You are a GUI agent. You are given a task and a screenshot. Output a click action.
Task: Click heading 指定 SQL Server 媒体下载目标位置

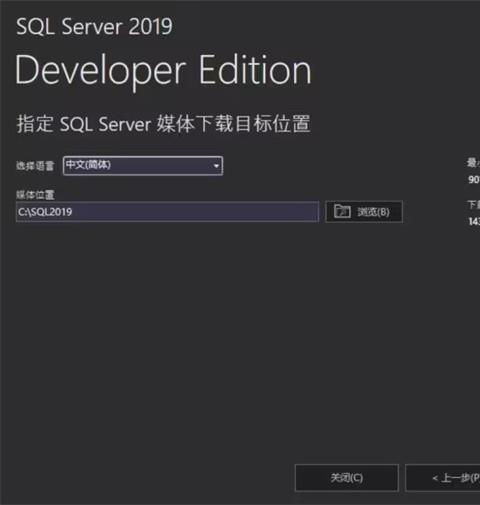pos(163,124)
